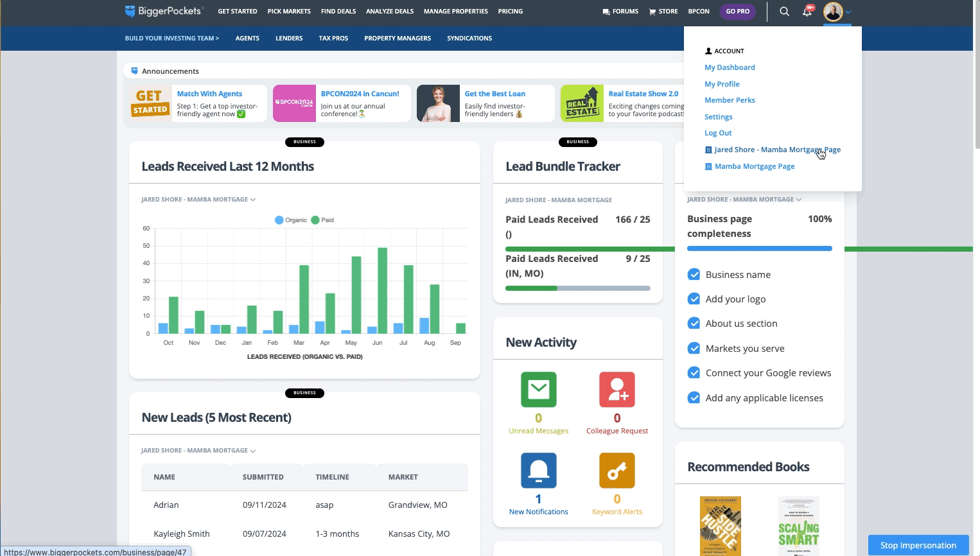The width and height of the screenshot is (980, 556).
Task: Click the BiggerPockets logo icon
Action: click(129, 10)
